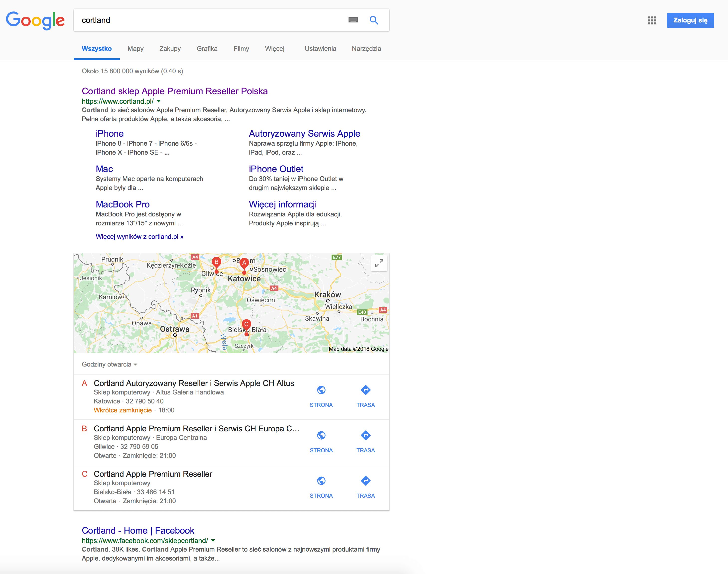The width and height of the screenshot is (728, 574).
Task: Click the result count text Około 15 800 000
Action: tap(132, 71)
